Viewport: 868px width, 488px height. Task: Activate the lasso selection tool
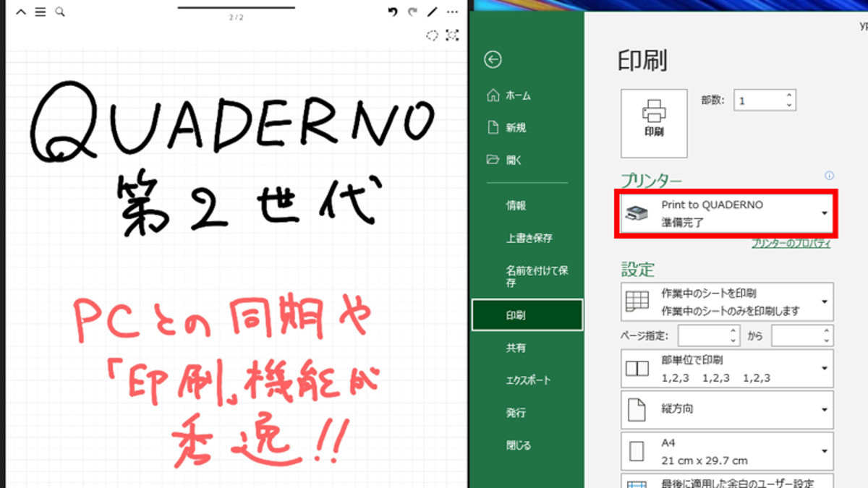click(432, 35)
